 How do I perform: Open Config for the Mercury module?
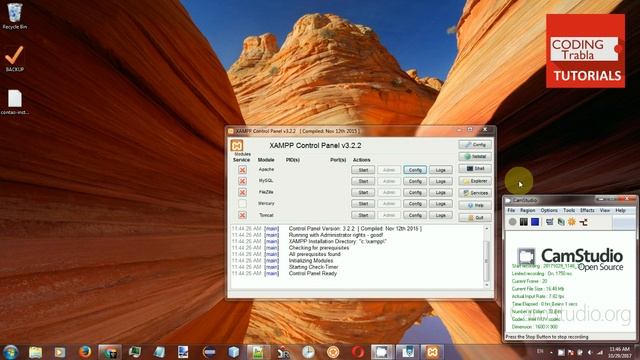tap(415, 203)
